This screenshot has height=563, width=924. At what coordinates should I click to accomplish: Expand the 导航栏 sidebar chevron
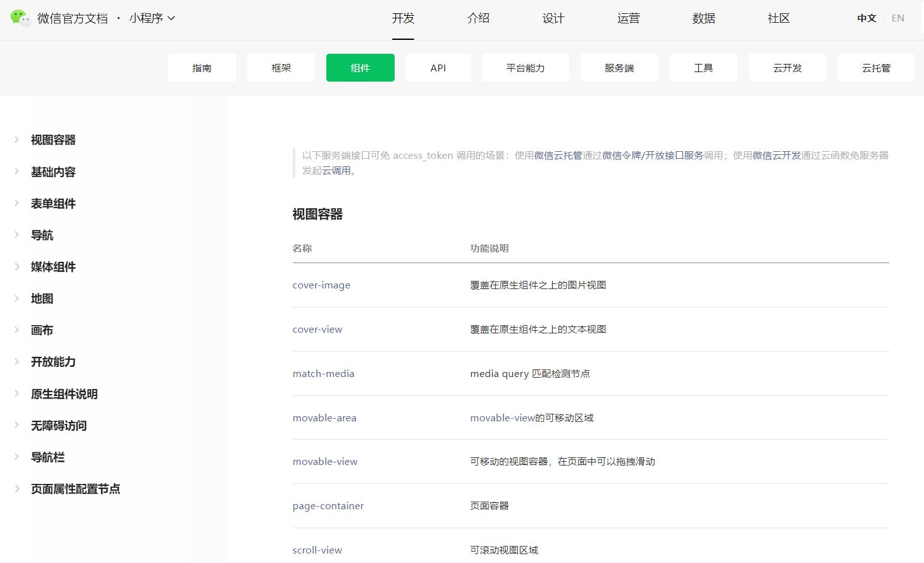click(x=16, y=457)
